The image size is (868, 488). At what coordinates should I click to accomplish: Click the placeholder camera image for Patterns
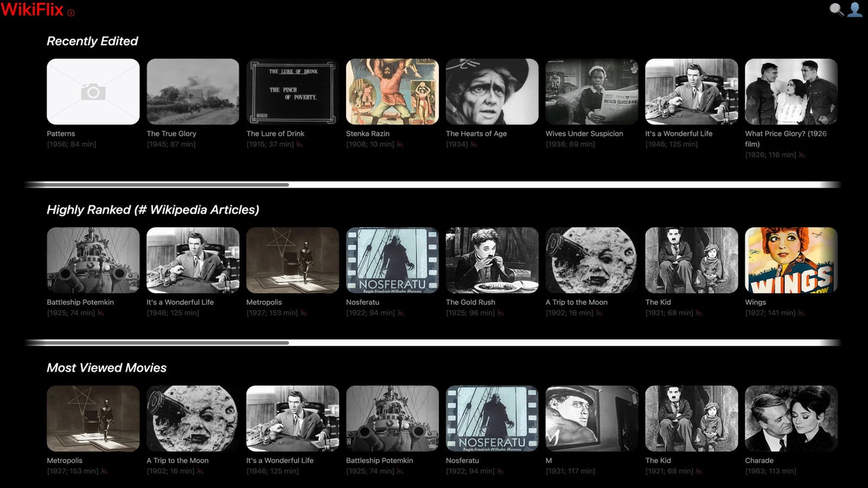click(x=93, y=91)
